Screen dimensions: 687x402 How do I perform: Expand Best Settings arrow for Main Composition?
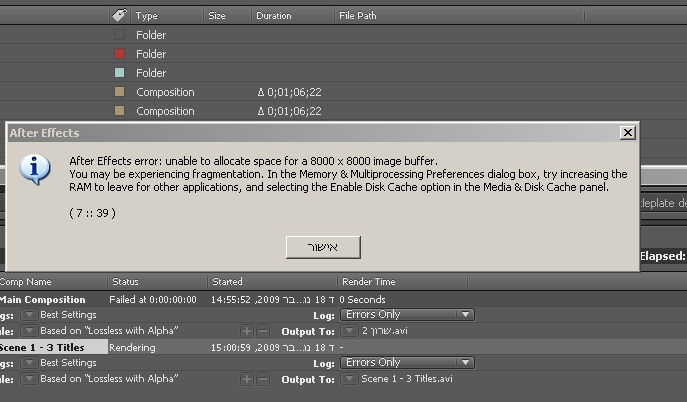click(x=29, y=315)
